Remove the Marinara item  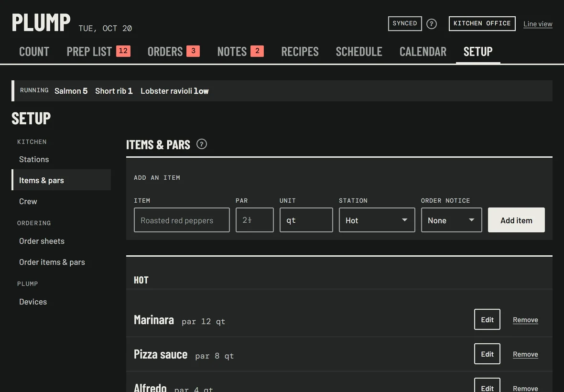525,320
